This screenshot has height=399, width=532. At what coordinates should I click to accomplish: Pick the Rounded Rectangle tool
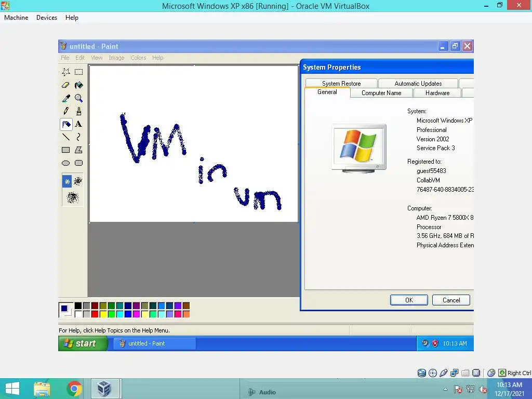[x=79, y=163]
